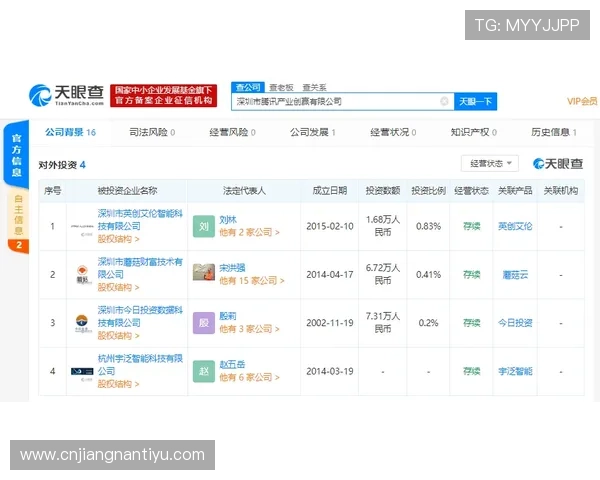Open legal representative 宋洪强 link
Image resolution: width=600 pixels, height=480 pixels.
point(232,268)
